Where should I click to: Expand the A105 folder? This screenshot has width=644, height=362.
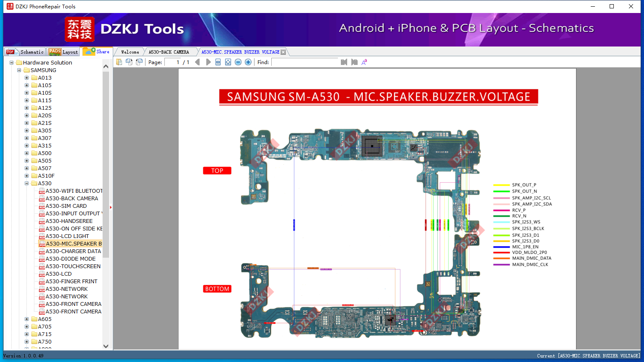pyautogui.click(x=27, y=85)
